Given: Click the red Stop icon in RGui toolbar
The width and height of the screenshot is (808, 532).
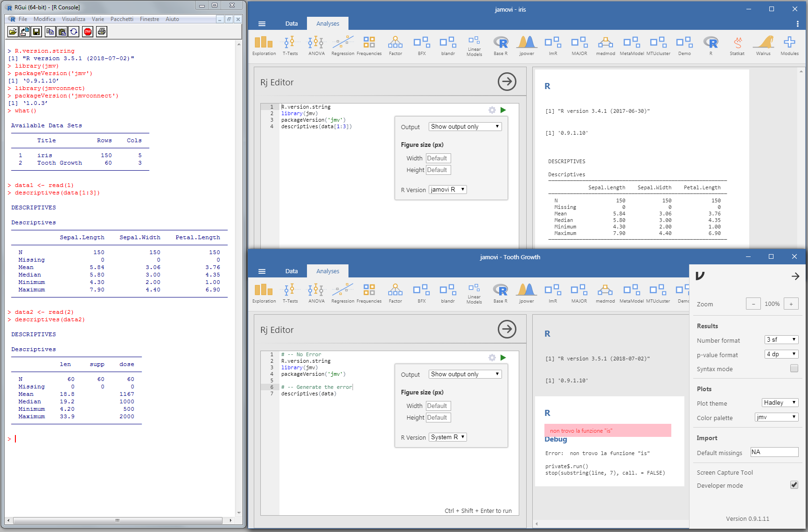Looking at the screenshot, I should [x=88, y=31].
